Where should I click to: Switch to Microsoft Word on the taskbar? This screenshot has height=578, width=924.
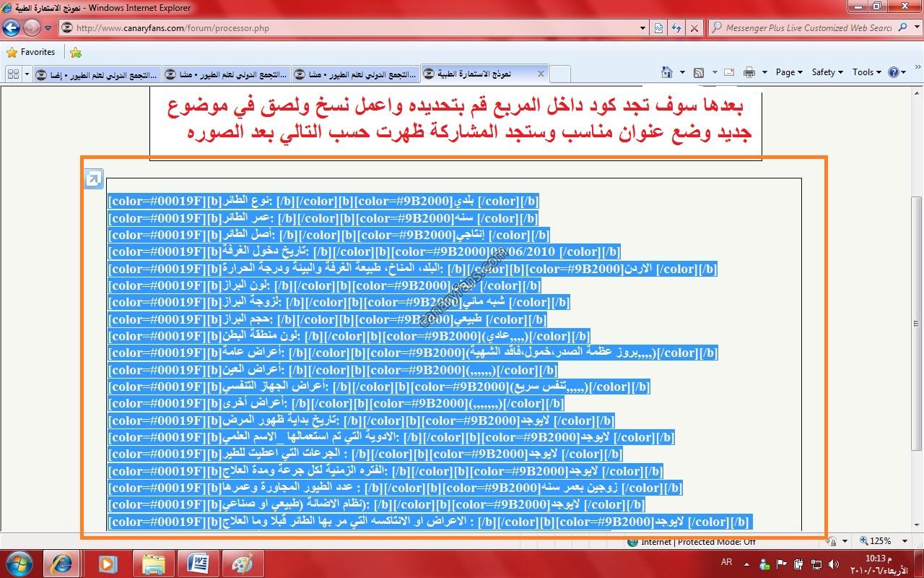198,563
